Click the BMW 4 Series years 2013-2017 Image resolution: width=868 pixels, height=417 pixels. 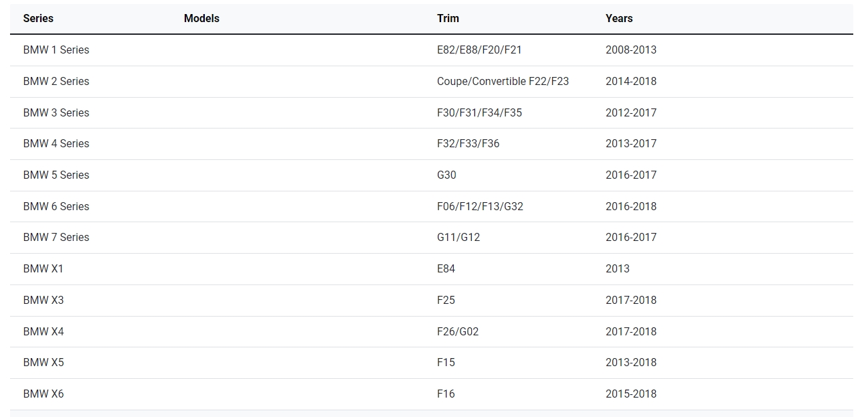click(631, 144)
